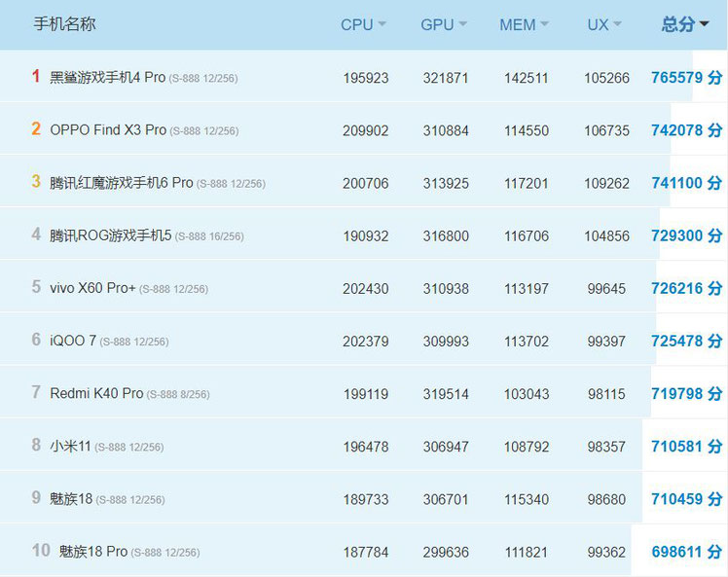Open 黑鲨游戏手机4 Pro entry
The width and height of the screenshot is (728, 577).
[108, 77]
